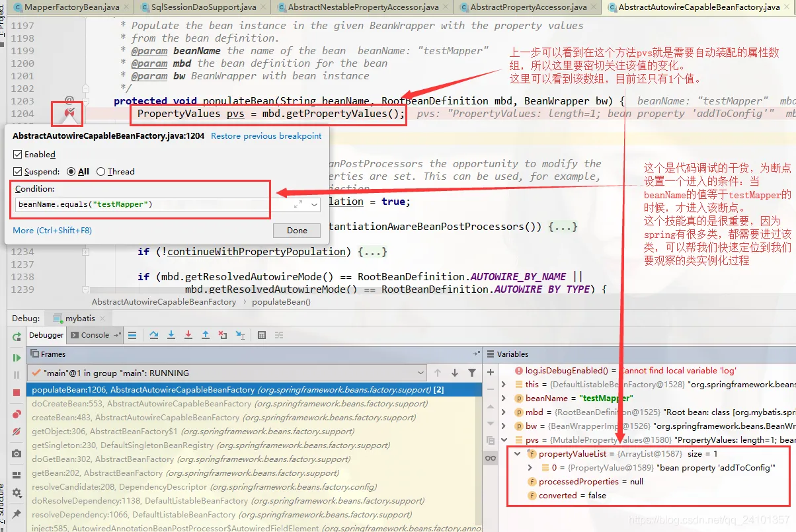
Task: Collapse the pvs variable node
Action: pyautogui.click(x=504, y=439)
